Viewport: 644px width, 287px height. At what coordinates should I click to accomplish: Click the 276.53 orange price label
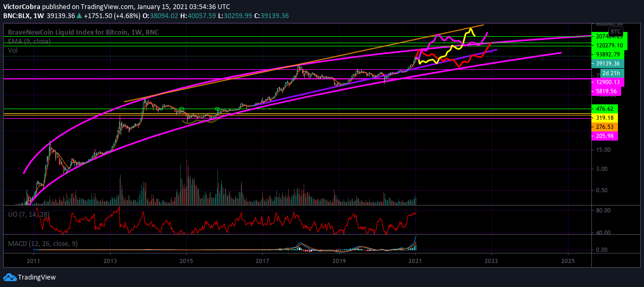[x=605, y=127]
